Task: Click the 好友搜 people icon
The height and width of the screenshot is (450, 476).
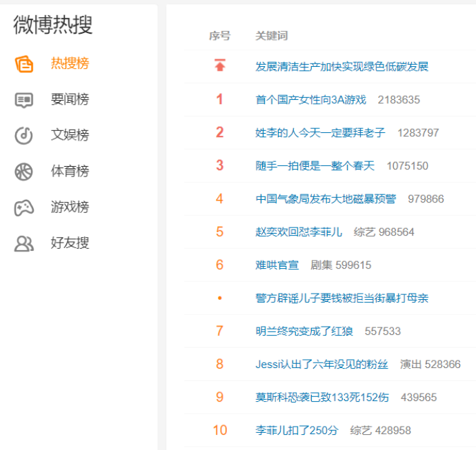Action: pyautogui.click(x=24, y=243)
